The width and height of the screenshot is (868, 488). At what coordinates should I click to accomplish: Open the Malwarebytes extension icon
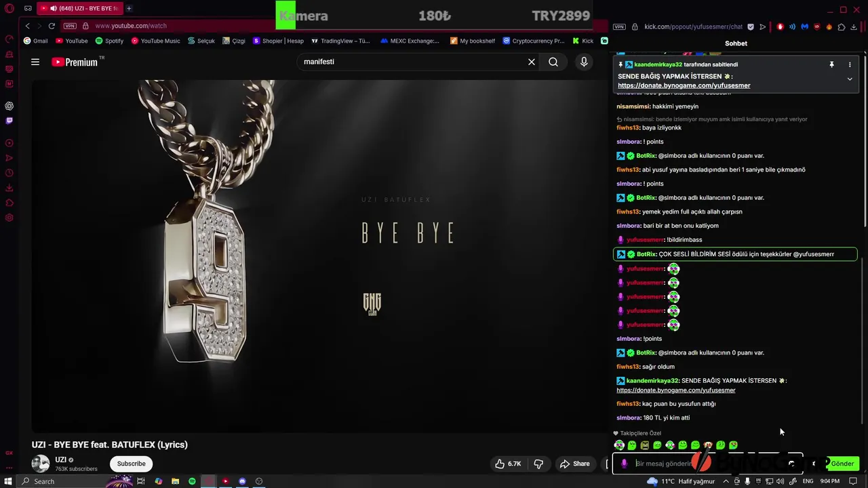(x=804, y=26)
